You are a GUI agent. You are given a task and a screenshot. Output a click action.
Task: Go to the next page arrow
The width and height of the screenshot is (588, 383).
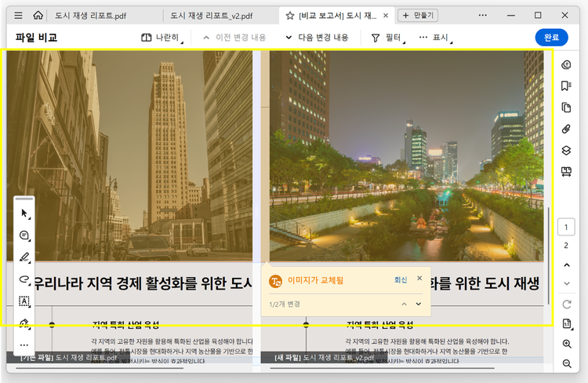coord(567,283)
